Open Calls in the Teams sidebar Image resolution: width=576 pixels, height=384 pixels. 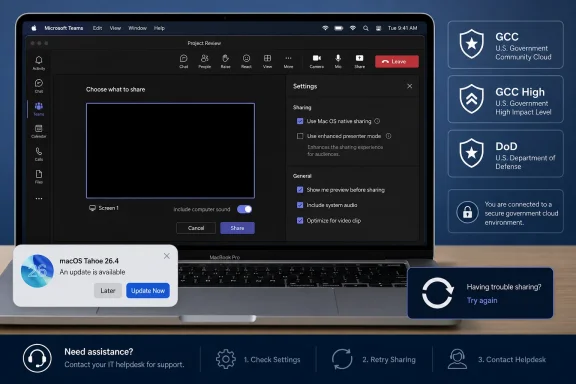pyautogui.click(x=39, y=154)
